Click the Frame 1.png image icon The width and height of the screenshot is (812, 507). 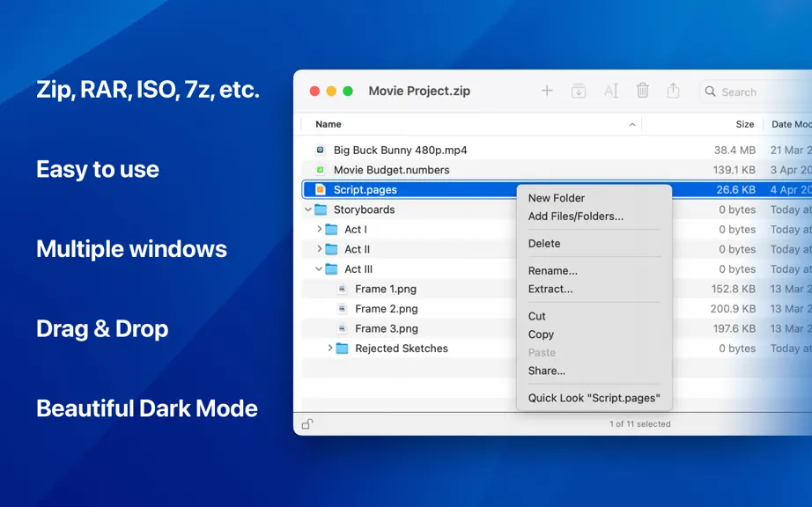pyautogui.click(x=342, y=289)
